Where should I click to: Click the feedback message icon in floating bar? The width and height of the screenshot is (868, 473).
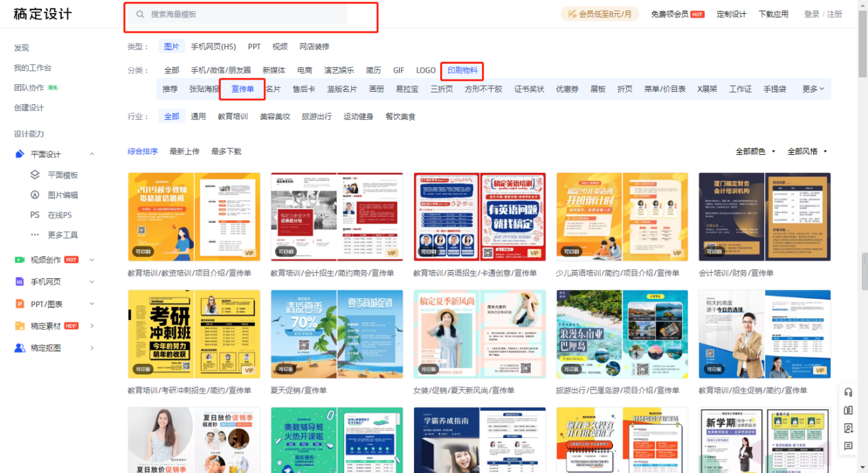coord(848,446)
